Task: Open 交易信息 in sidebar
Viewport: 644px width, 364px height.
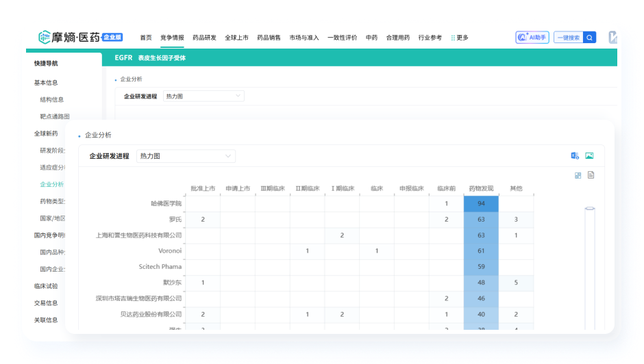Action: pyautogui.click(x=46, y=303)
